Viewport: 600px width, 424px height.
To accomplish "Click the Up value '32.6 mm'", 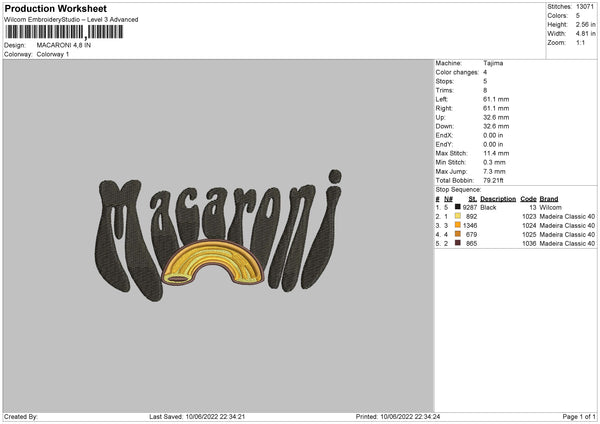I will [x=496, y=117].
